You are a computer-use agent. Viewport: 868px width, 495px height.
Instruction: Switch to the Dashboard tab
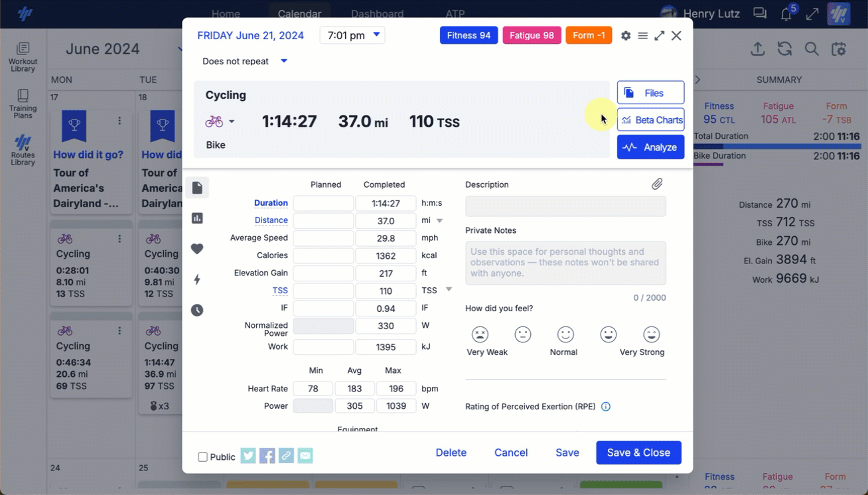377,14
